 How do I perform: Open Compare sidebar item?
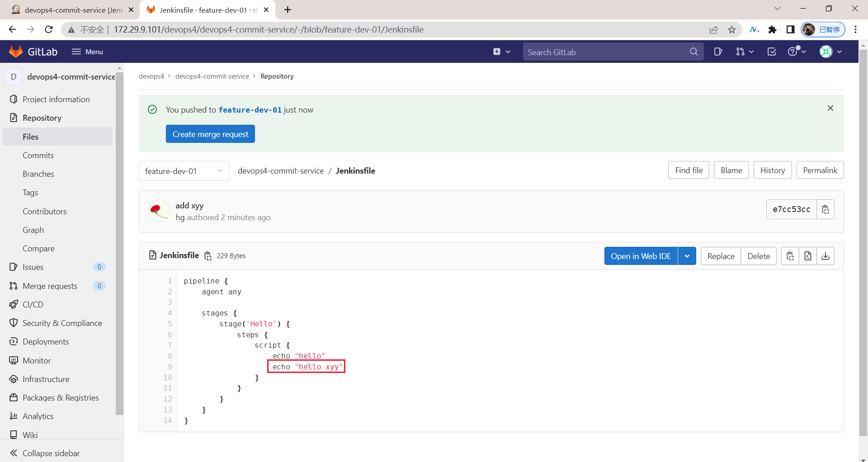click(57, 248)
